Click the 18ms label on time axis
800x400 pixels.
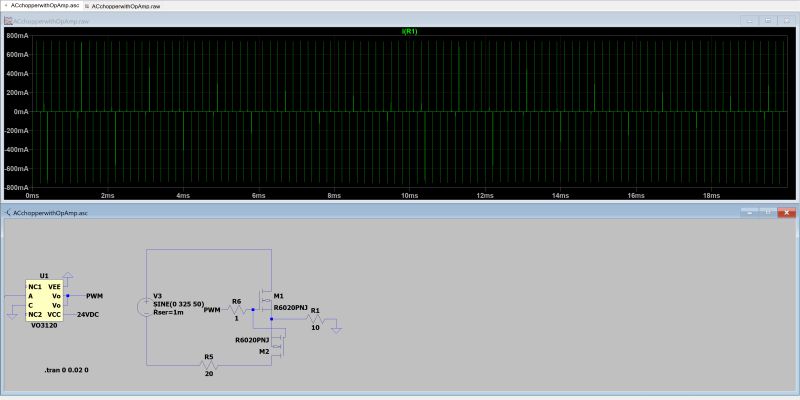711,196
